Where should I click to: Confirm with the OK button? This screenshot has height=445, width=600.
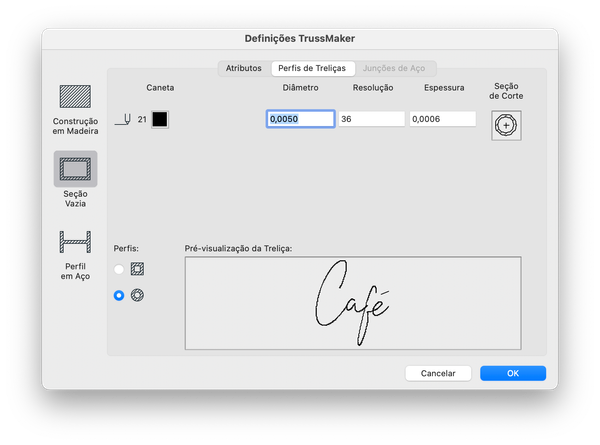(513, 373)
